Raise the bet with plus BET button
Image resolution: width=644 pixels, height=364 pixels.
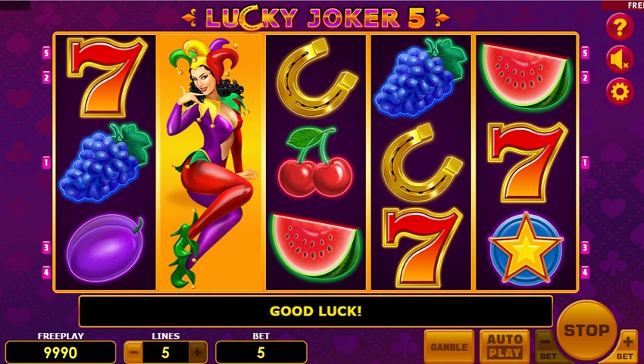(627, 347)
